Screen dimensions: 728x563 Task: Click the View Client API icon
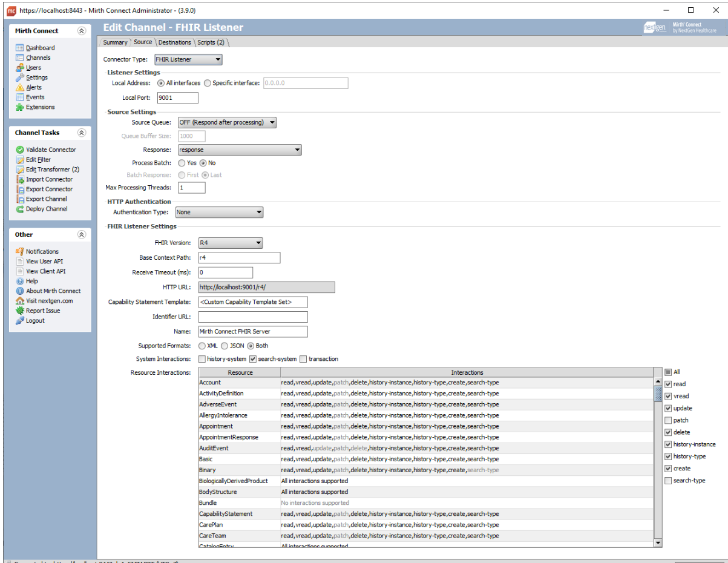tap(20, 271)
